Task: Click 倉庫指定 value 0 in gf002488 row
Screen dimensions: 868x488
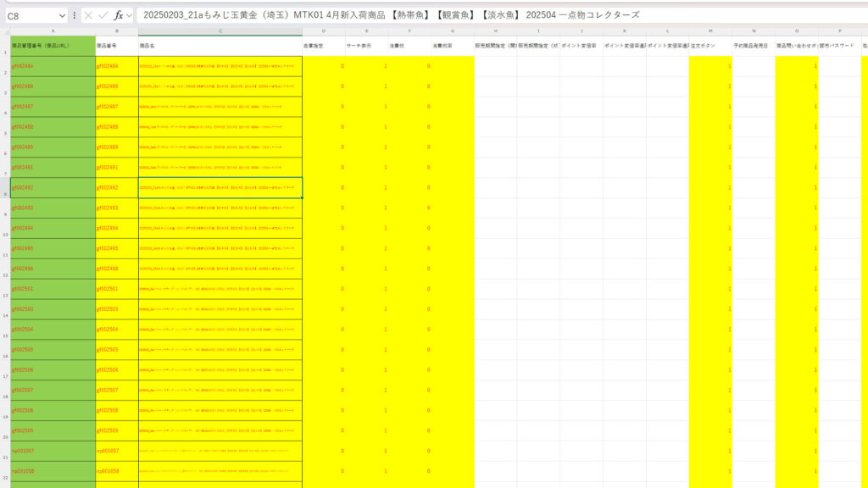Action: point(323,127)
